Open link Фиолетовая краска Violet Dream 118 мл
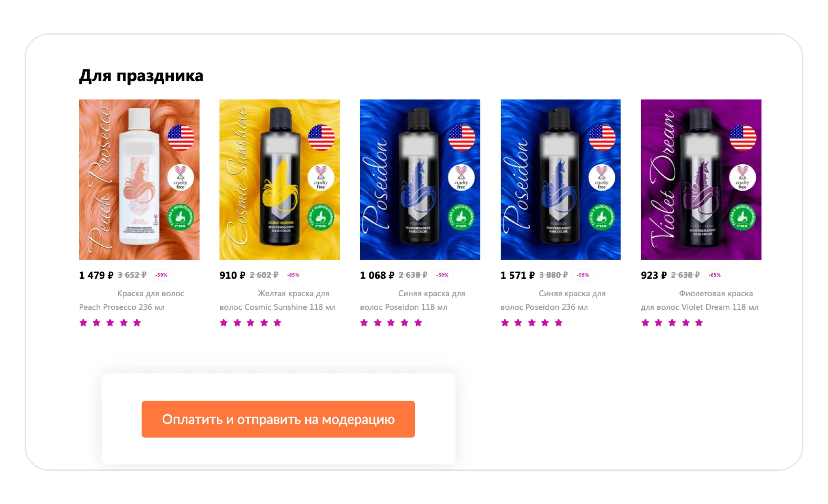Image resolution: width=828 pixels, height=504 pixels. click(699, 300)
